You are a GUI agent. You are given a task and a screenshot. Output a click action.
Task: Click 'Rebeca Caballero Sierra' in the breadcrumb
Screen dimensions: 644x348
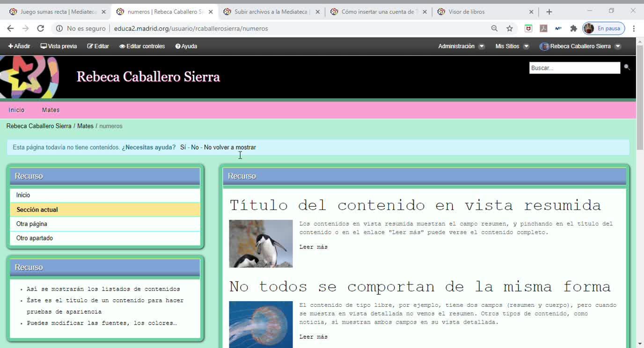tap(39, 126)
